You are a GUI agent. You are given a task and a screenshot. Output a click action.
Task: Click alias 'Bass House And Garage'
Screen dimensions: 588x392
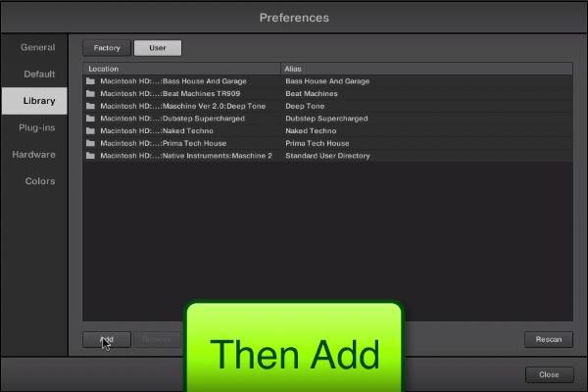(327, 81)
